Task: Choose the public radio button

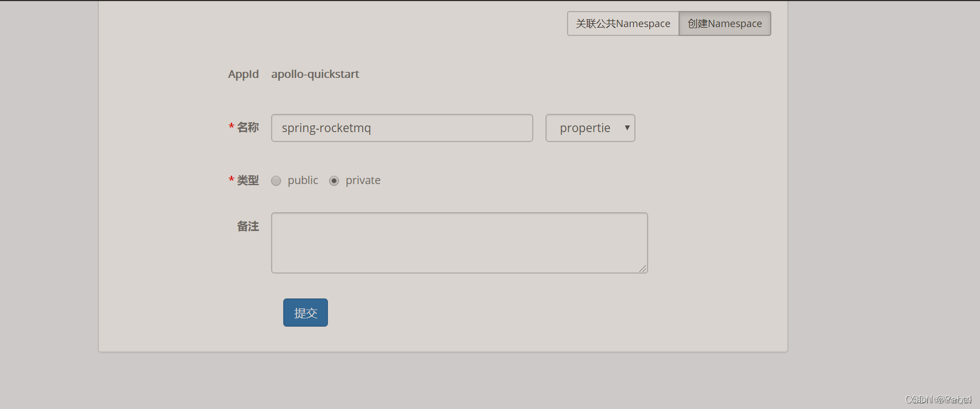Action: tap(276, 181)
